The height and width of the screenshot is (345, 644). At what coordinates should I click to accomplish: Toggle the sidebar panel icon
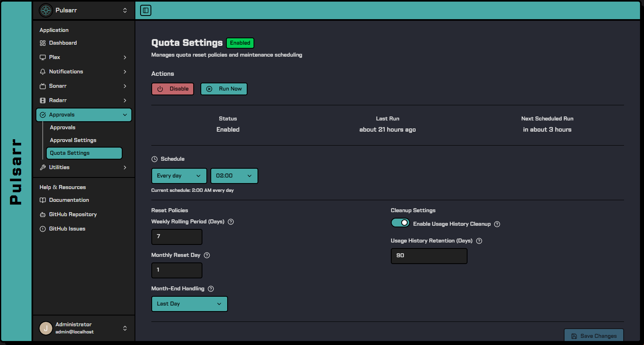146,10
